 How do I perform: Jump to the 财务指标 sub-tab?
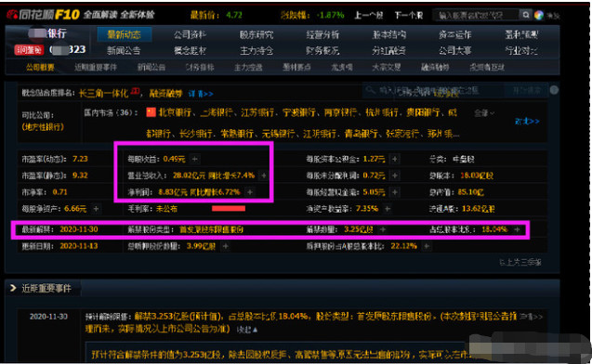pos(200,68)
